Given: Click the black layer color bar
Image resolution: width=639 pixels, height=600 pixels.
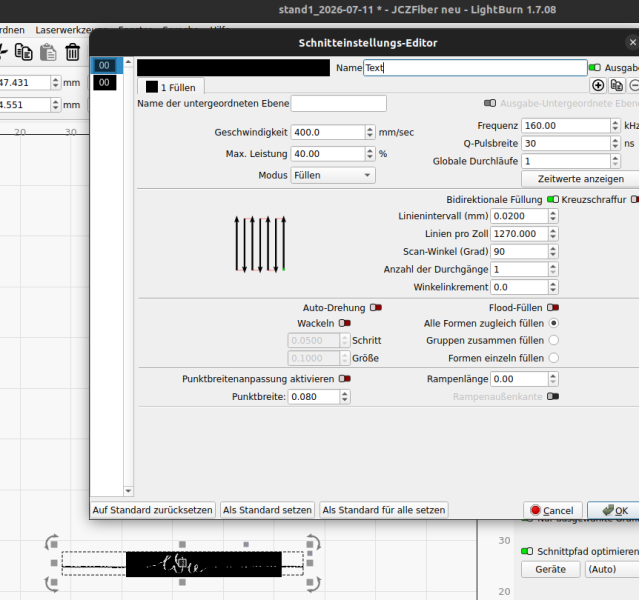Looking at the screenshot, I should point(234,68).
